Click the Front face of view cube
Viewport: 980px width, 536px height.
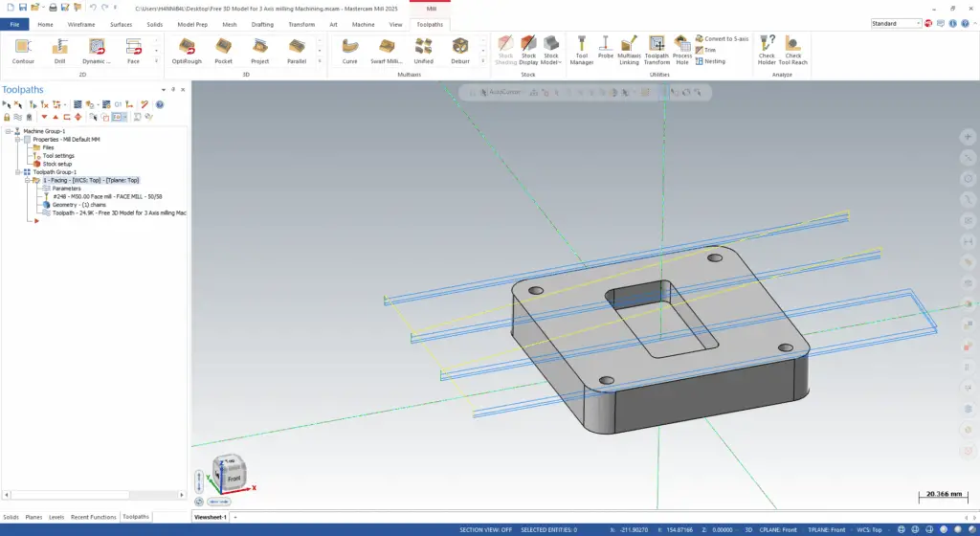[234, 479]
